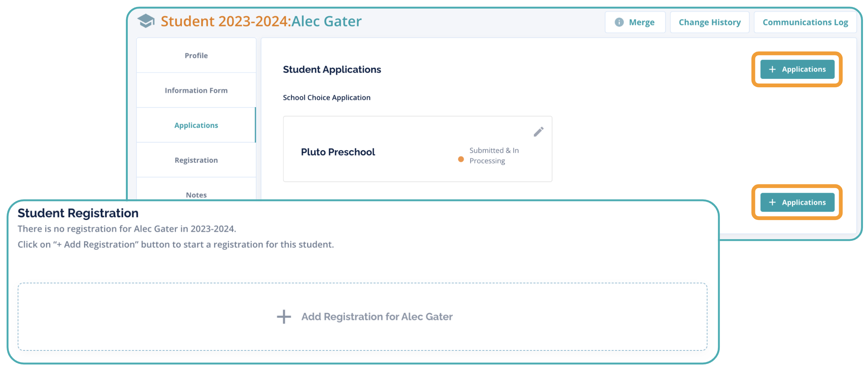This screenshot has width=868, height=370.
Task: Open the Information Form sidebar tab
Action: point(196,90)
